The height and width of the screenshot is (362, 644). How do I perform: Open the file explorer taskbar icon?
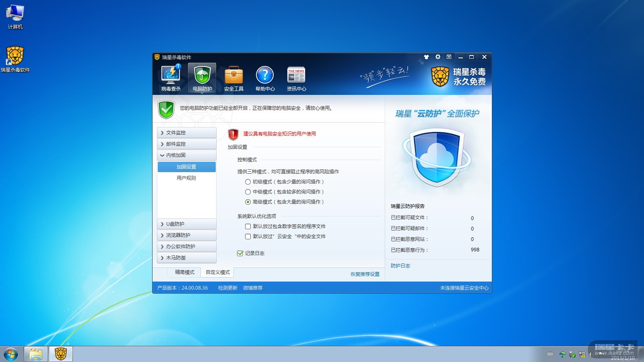(x=36, y=354)
